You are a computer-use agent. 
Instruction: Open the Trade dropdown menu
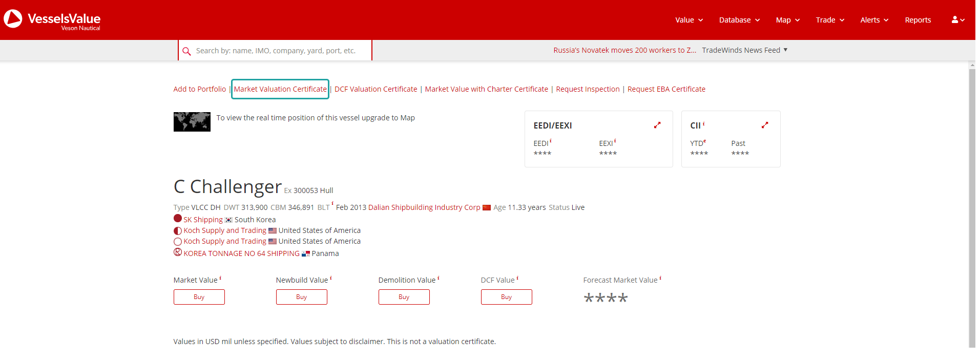(x=830, y=20)
